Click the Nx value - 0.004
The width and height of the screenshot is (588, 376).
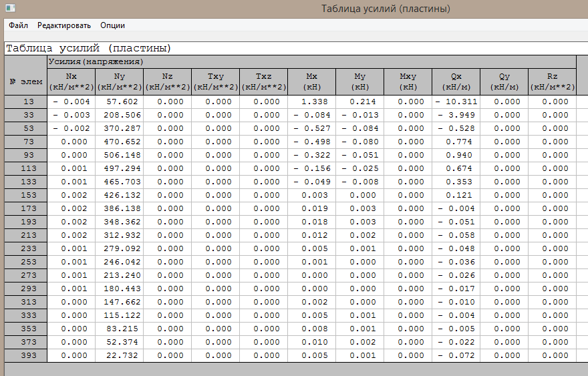coord(71,102)
